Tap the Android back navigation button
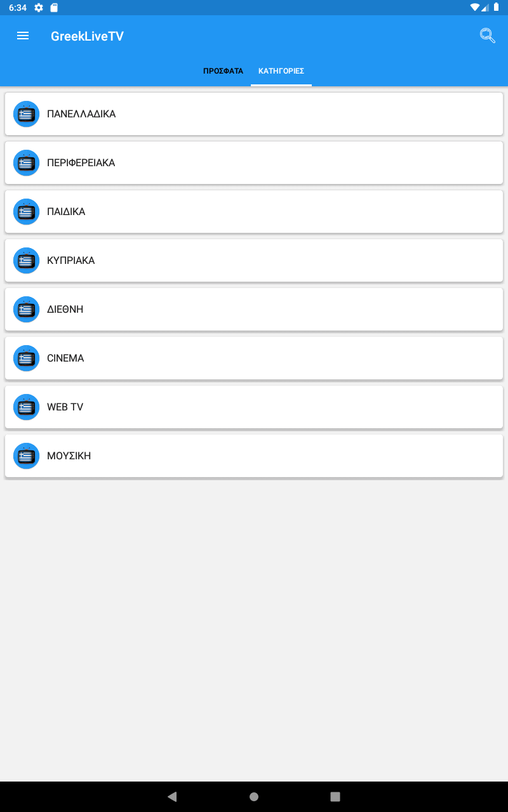The width and height of the screenshot is (508, 812). 172,797
